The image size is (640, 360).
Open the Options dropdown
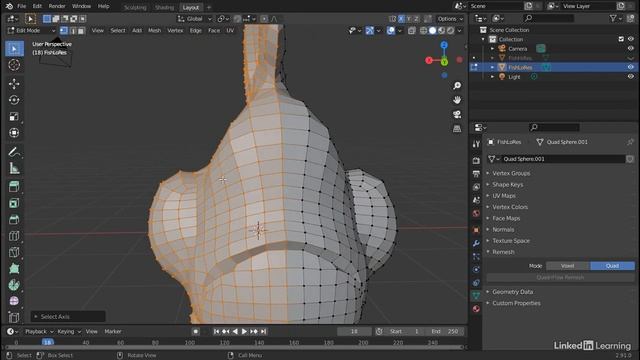click(450, 19)
